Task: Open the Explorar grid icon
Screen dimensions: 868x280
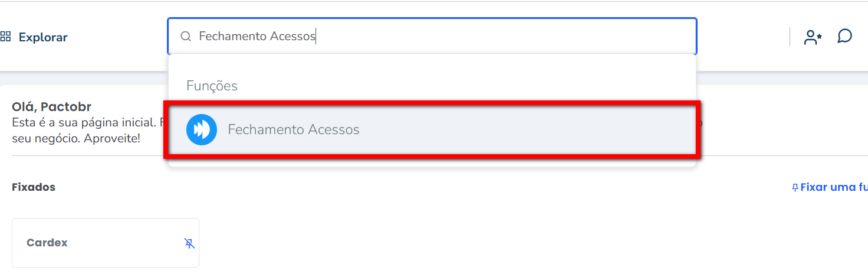Action: [6, 37]
